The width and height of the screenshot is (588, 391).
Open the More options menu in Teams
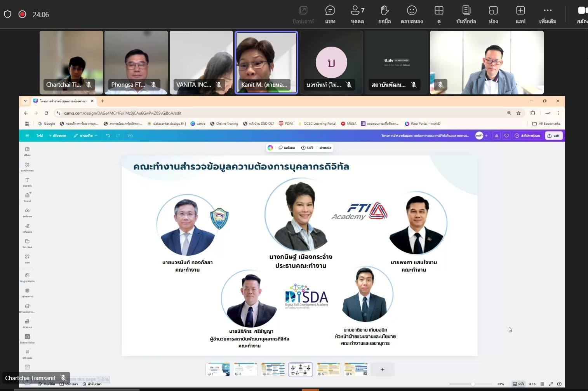[548, 14]
